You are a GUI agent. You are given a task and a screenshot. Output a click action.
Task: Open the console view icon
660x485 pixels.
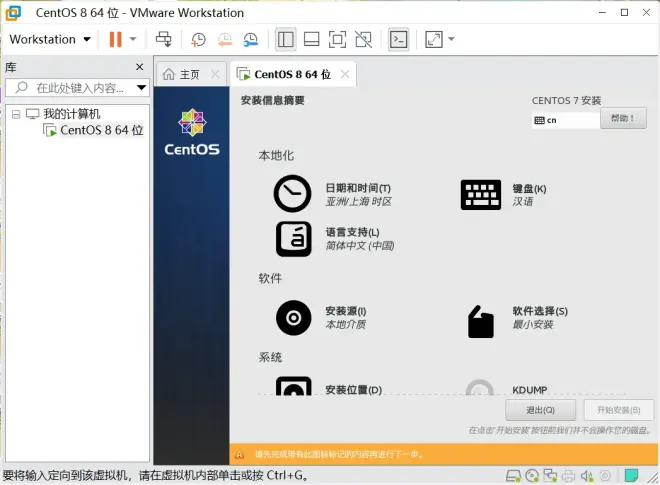tap(398, 40)
